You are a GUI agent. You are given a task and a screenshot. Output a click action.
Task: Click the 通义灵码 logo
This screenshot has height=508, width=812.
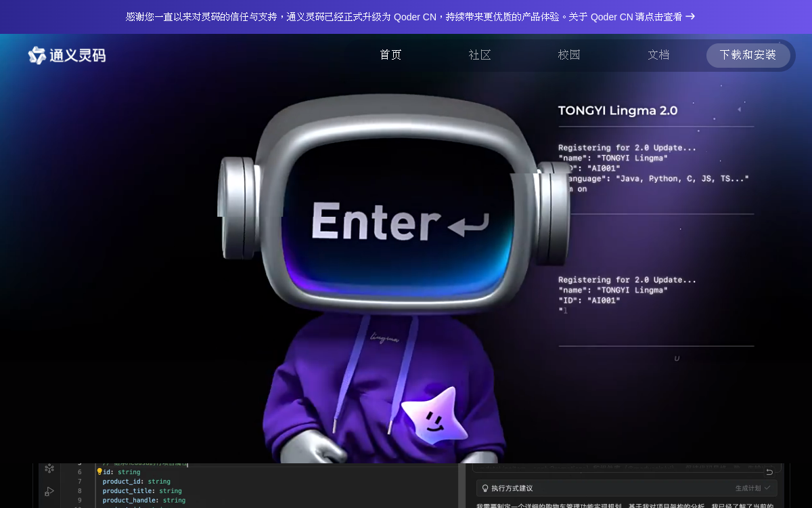click(x=67, y=55)
